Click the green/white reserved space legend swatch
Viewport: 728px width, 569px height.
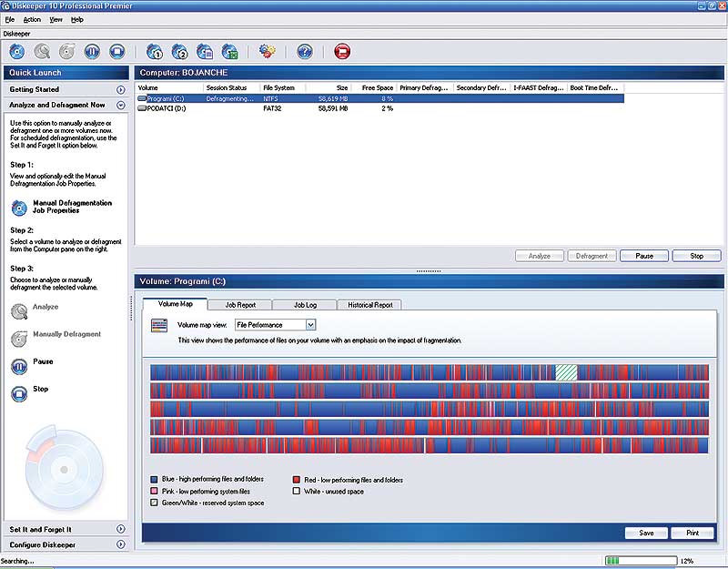(154, 503)
